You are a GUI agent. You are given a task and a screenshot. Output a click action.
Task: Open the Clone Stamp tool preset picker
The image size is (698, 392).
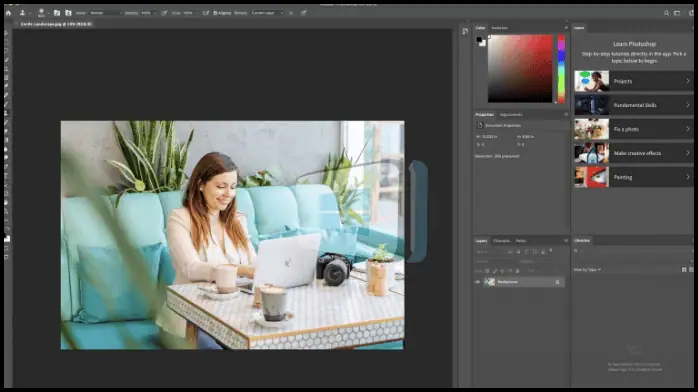[24, 13]
